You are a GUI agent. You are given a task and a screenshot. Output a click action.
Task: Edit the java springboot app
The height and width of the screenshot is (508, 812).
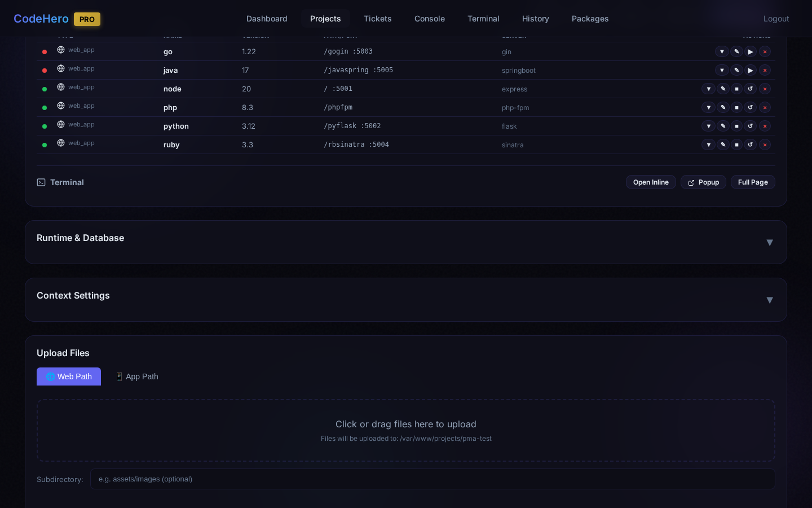click(x=736, y=71)
